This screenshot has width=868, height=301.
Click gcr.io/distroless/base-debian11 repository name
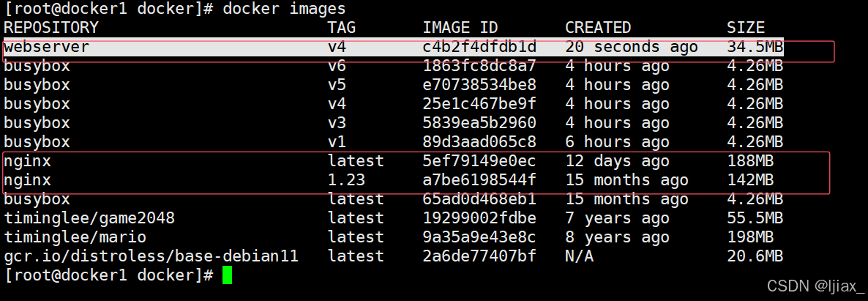click(x=151, y=256)
